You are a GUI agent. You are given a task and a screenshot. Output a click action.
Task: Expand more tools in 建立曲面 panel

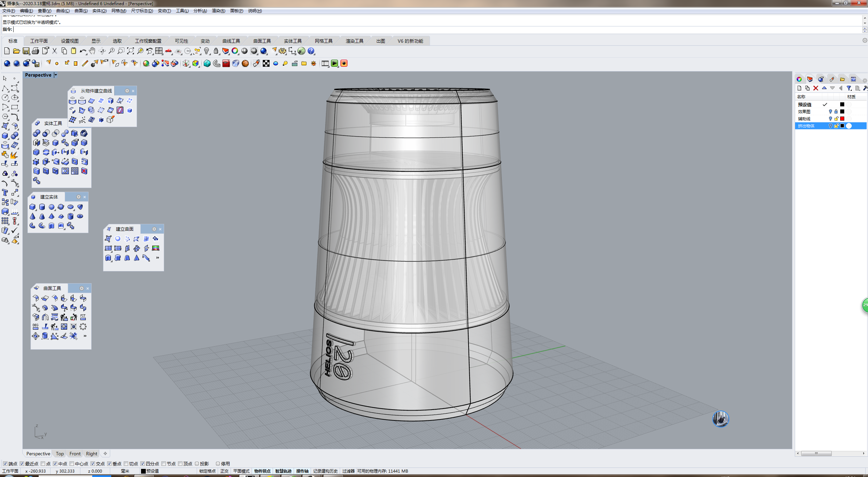157,258
